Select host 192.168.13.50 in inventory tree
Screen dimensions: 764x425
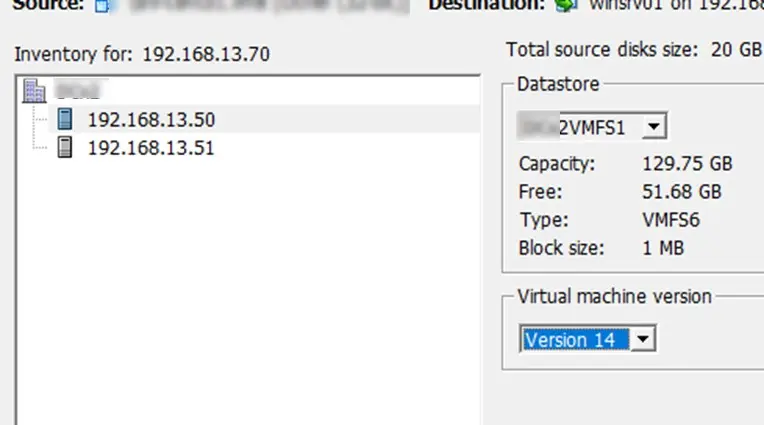pyautogui.click(x=151, y=120)
